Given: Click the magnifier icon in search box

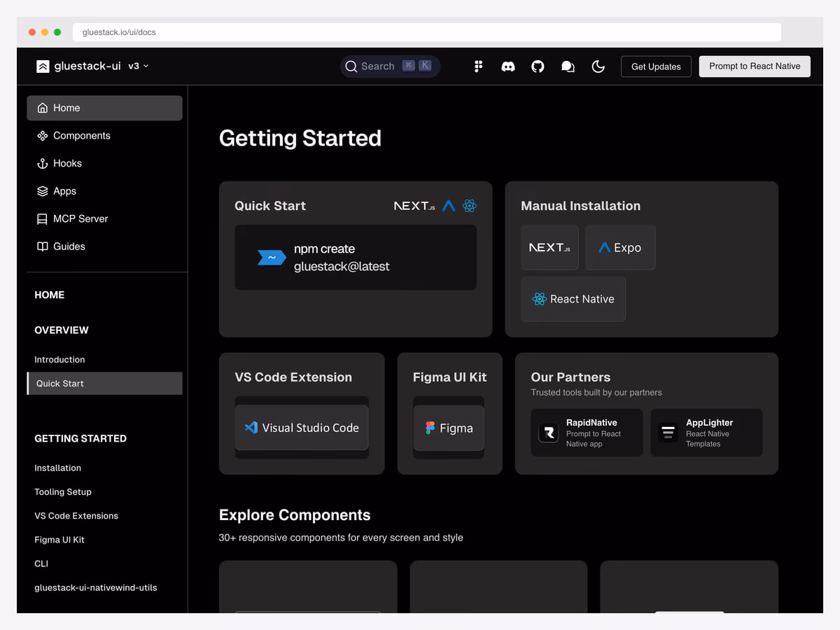Looking at the screenshot, I should [x=351, y=66].
